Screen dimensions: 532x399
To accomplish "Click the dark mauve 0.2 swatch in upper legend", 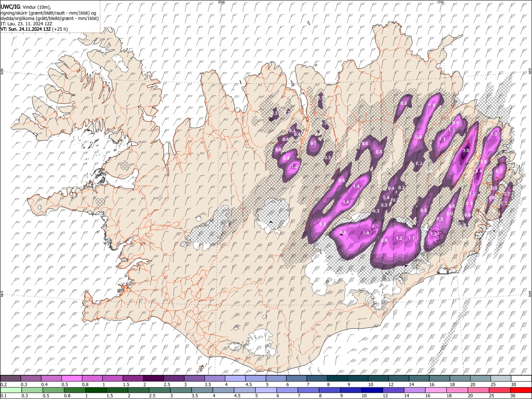I will coord(10,378).
